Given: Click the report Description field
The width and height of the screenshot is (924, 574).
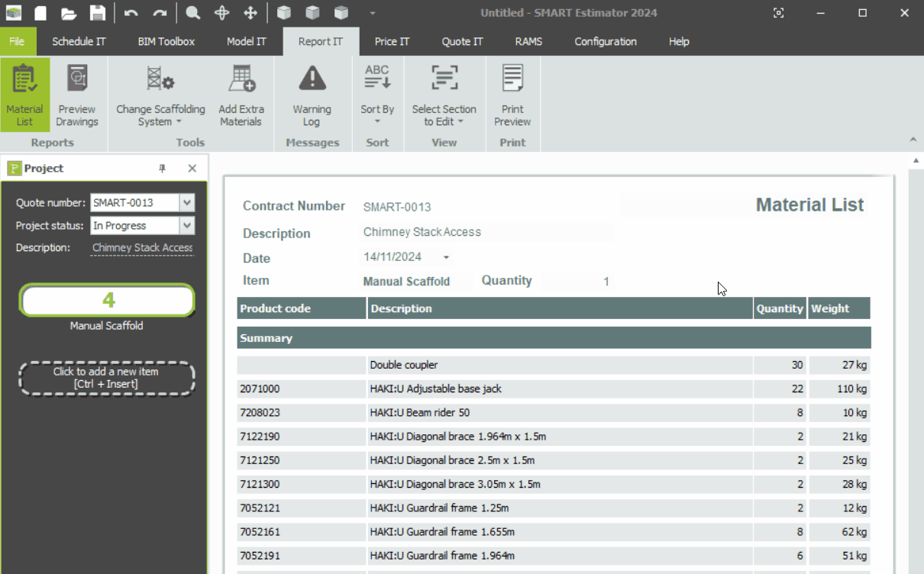Looking at the screenshot, I should coord(486,232).
